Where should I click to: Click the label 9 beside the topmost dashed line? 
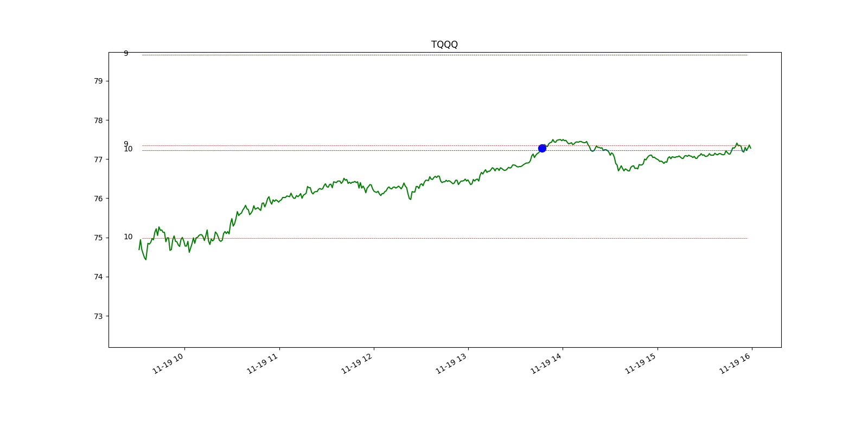tap(126, 53)
